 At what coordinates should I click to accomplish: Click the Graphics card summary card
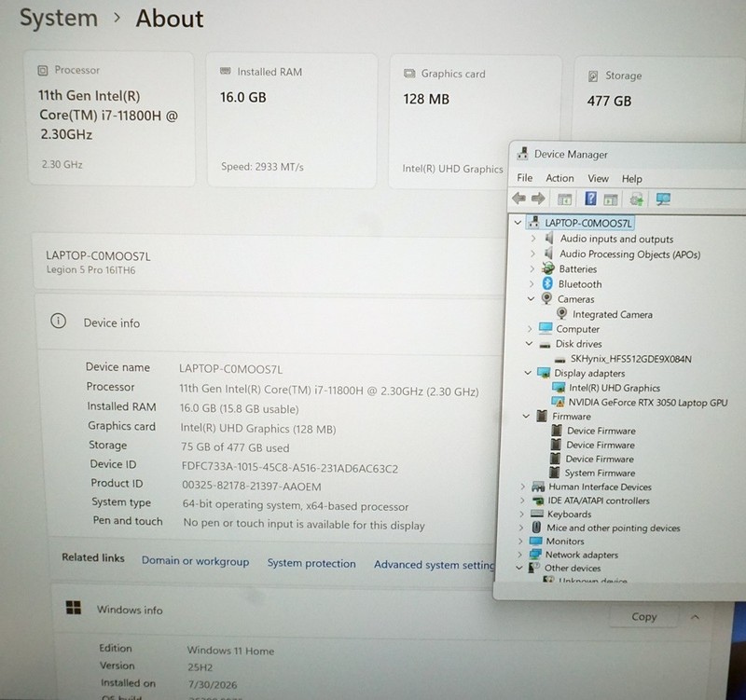475,122
